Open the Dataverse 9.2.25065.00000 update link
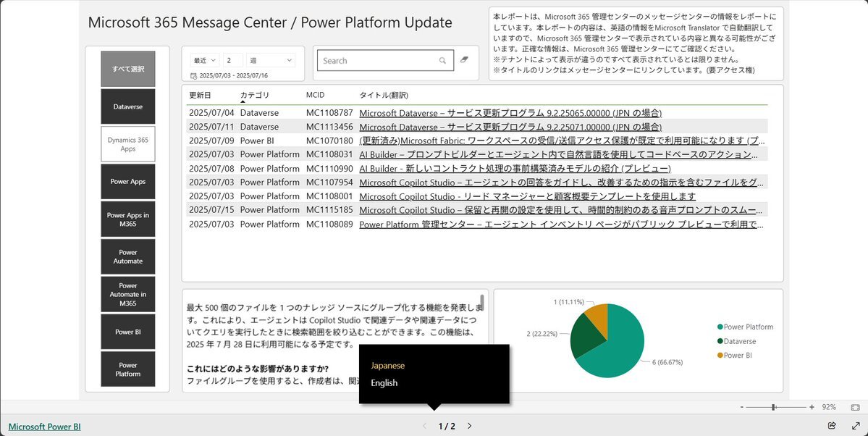 (x=510, y=113)
